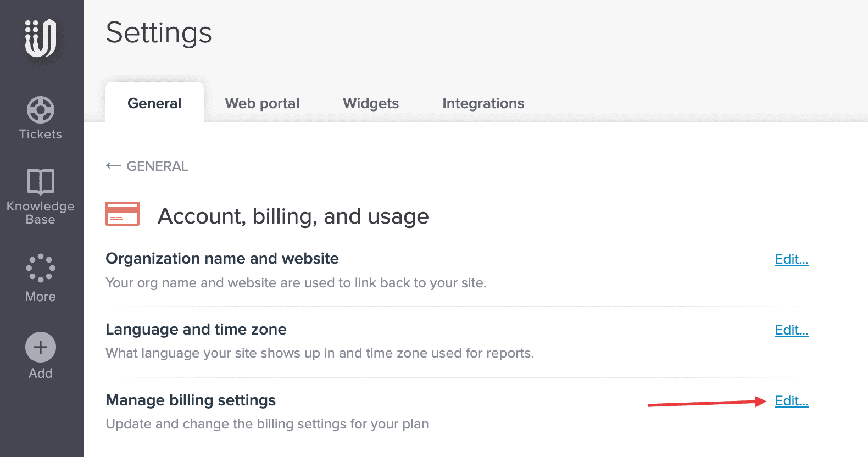Edit the organization name and website
This screenshot has height=457, width=868.
click(x=791, y=259)
